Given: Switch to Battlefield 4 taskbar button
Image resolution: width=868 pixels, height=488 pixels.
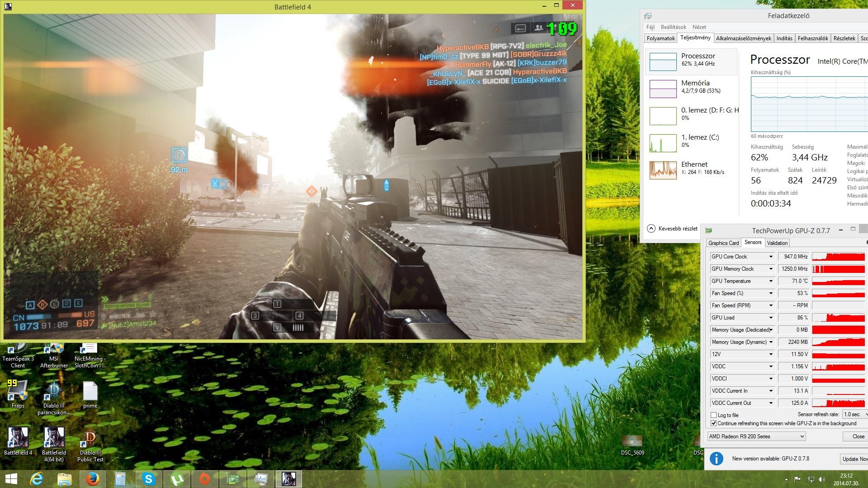Looking at the screenshot, I should (289, 479).
